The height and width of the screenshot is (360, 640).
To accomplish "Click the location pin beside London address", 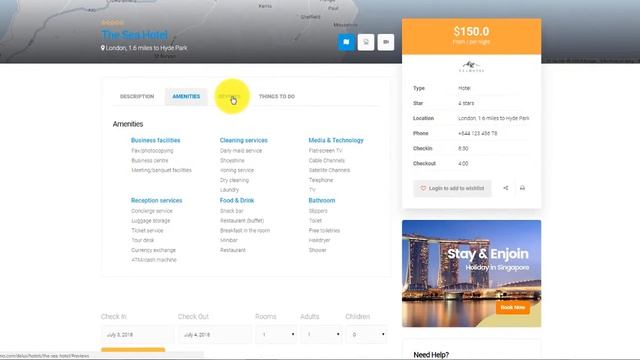I will click(103, 48).
